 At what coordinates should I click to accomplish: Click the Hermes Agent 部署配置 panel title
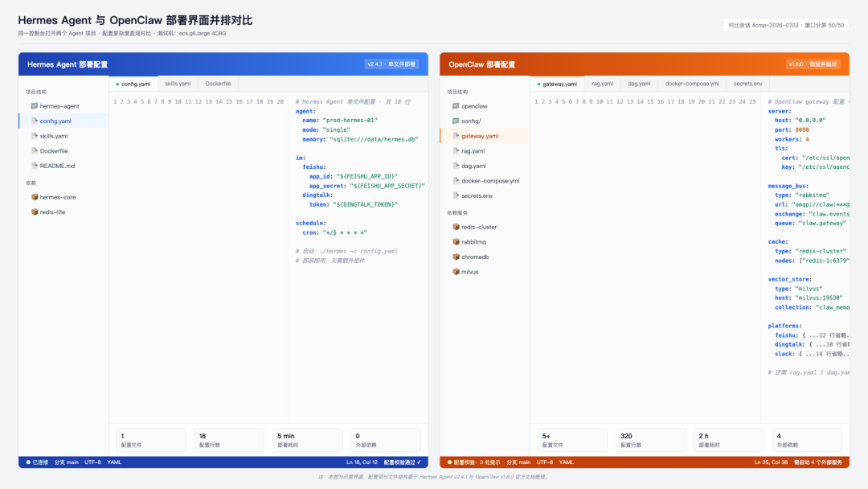tap(68, 64)
